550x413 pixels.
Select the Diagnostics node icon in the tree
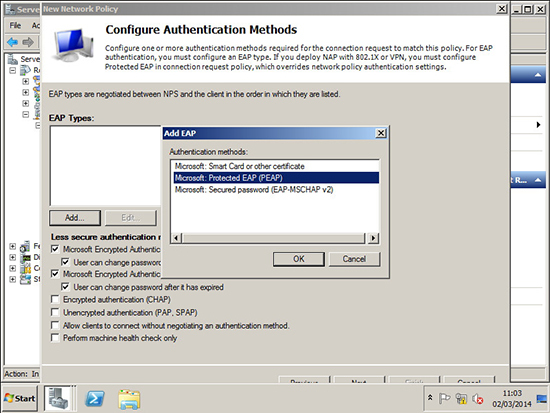pos(25,258)
